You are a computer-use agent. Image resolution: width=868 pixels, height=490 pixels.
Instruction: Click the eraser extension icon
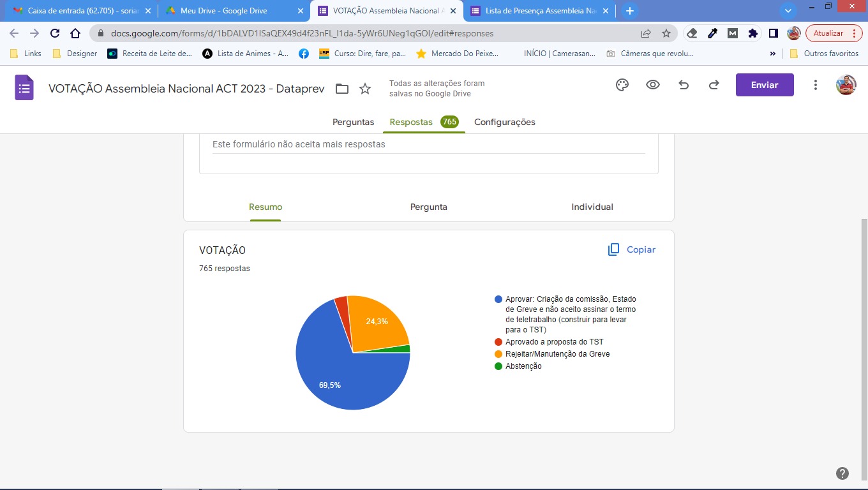(x=692, y=33)
